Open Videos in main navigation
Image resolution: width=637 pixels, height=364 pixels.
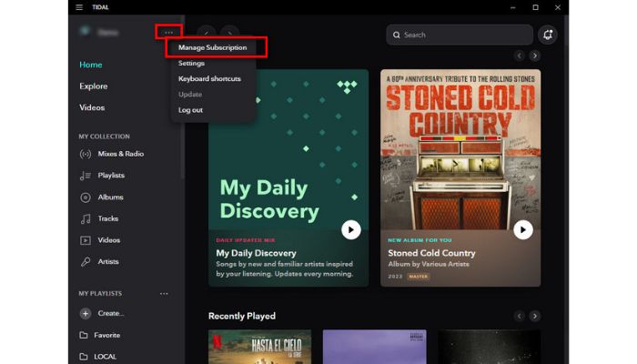click(92, 107)
